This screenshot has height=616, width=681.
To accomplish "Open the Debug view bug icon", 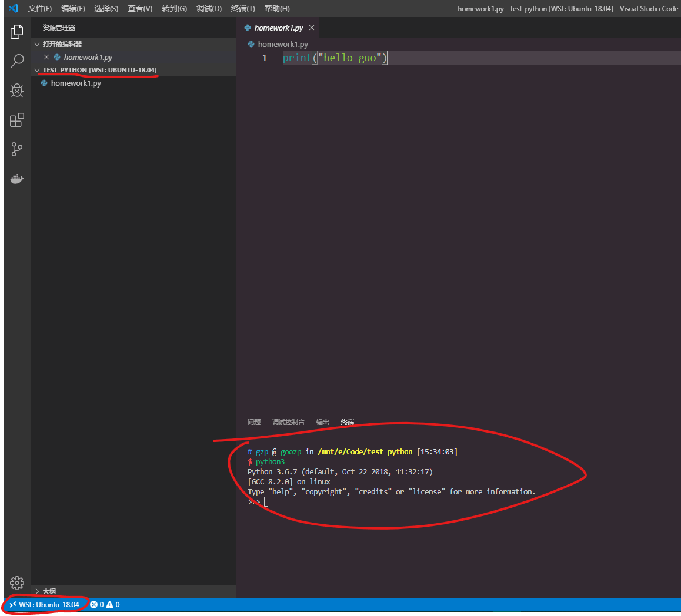I will tap(17, 91).
